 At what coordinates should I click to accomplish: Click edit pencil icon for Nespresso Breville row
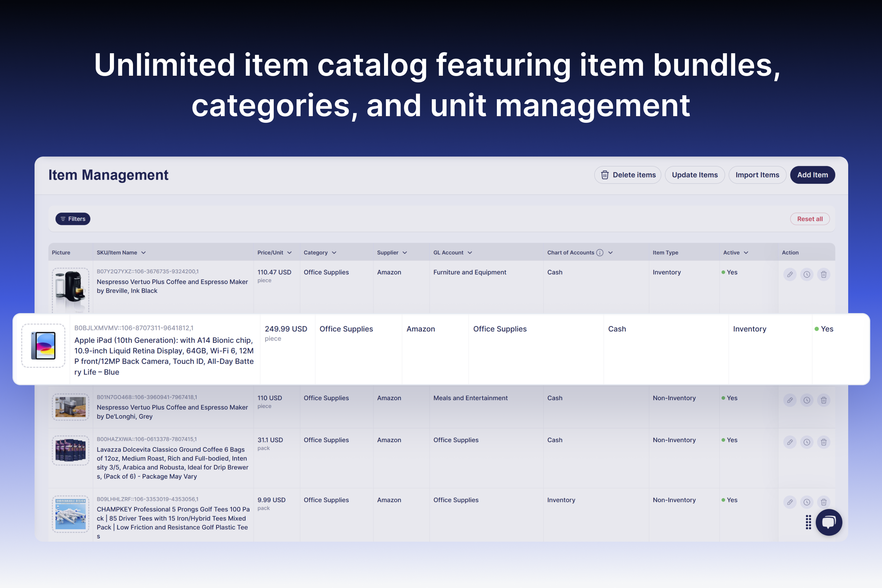click(x=790, y=275)
